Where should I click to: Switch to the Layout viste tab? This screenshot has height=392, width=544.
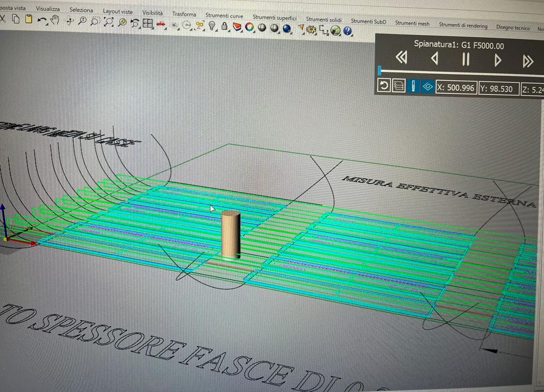click(118, 12)
